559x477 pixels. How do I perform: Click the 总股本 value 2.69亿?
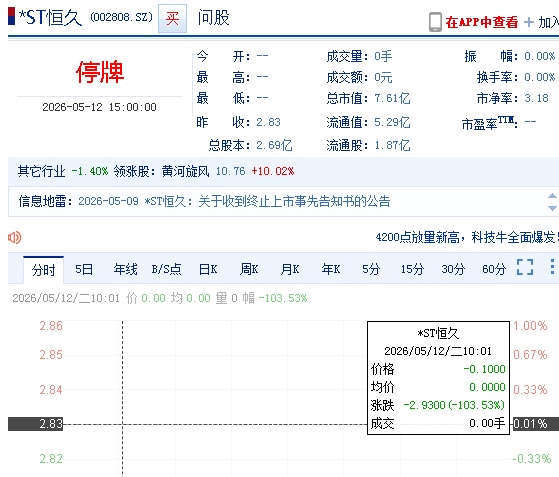tap(274, 145)
